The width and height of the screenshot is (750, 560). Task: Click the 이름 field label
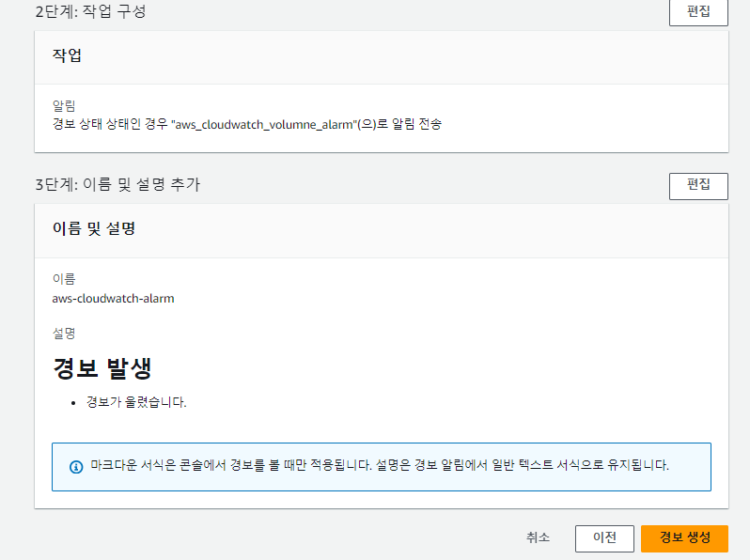tap(63, 279)
